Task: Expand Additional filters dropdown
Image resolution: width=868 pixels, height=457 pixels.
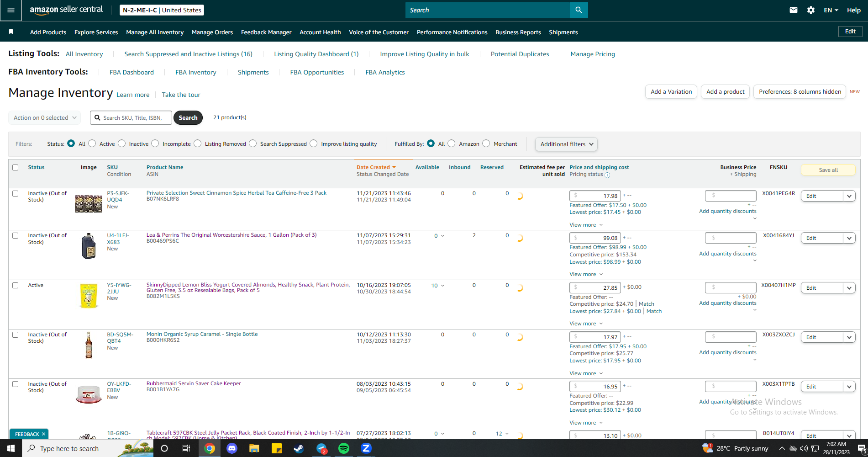Action: pos(566,144)
